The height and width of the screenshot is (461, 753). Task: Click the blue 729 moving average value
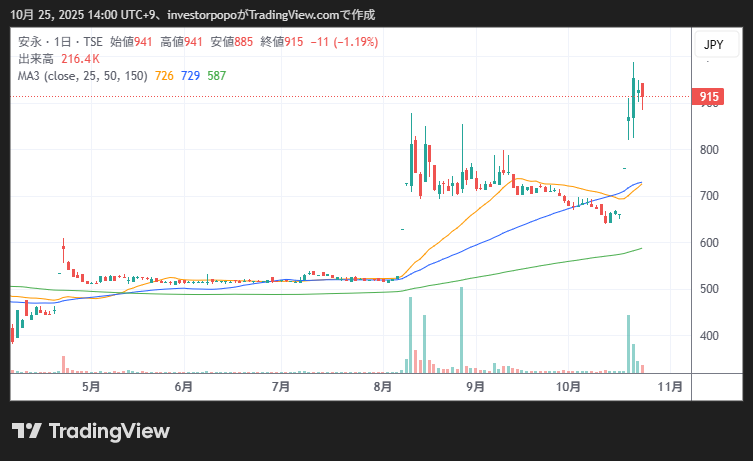pyautogui.click(x=190, y=76)
